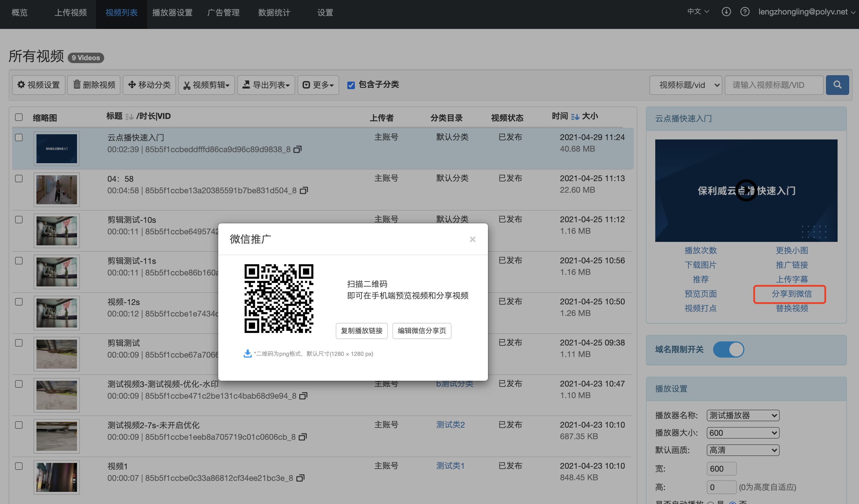Open 视频设置 gear toolbar button
The width and height of the screenshot is (859, 504).
38,85
